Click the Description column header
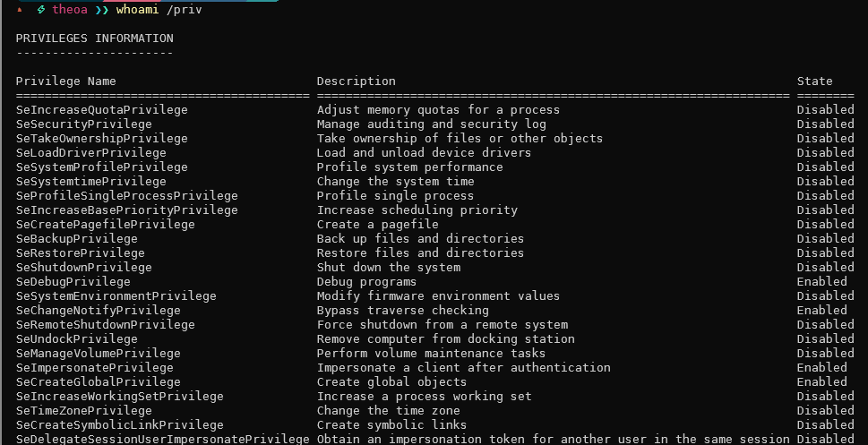Screen dimensions: 868x445 point(356,81)
